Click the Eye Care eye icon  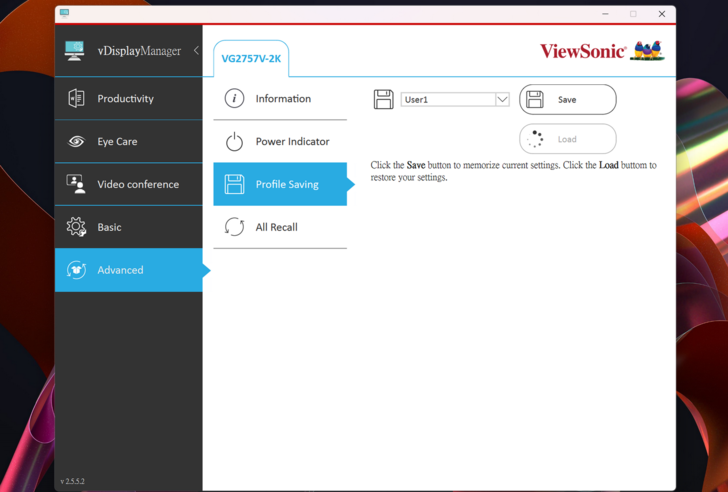coord(76,142)
